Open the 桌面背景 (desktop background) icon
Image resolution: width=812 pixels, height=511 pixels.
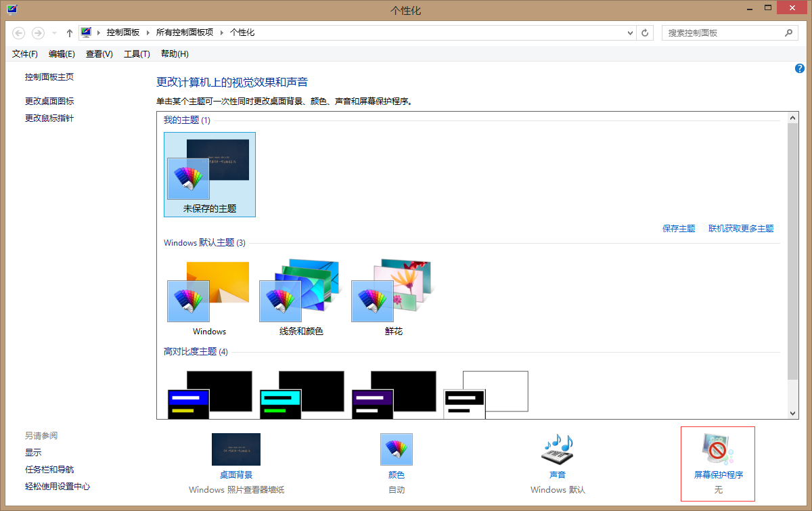pyautogui.click(x=235, y=449)
